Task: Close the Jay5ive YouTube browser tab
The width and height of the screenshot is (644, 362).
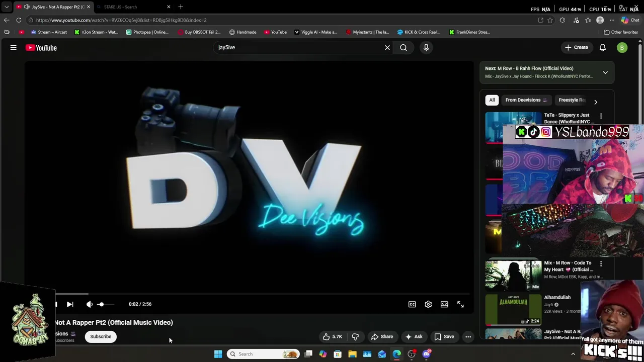Action: pyautogui.click(x=88, y=7)
